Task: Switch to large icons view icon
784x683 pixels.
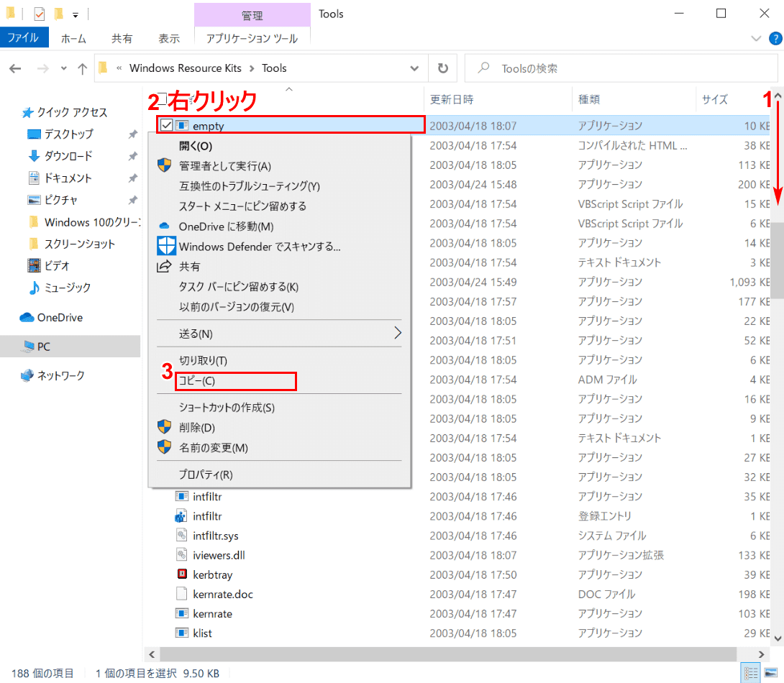Action: 770,673
